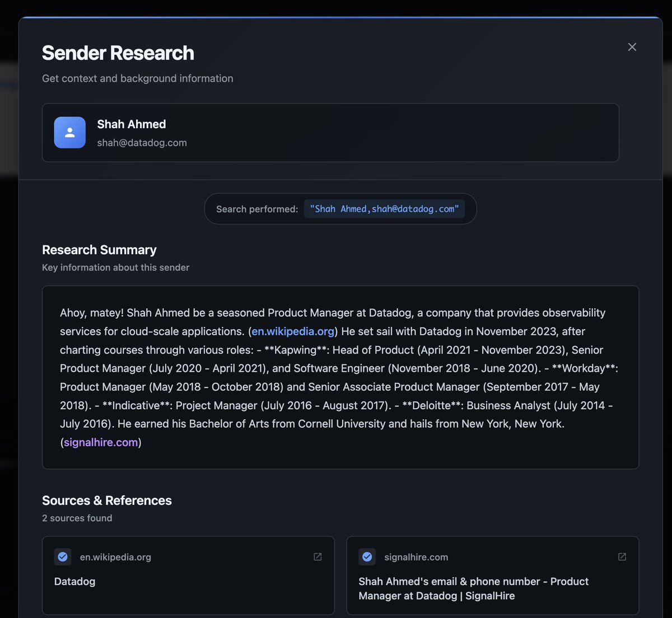Open the SignalHire Shah Ahmed source title

click(473, 589)
